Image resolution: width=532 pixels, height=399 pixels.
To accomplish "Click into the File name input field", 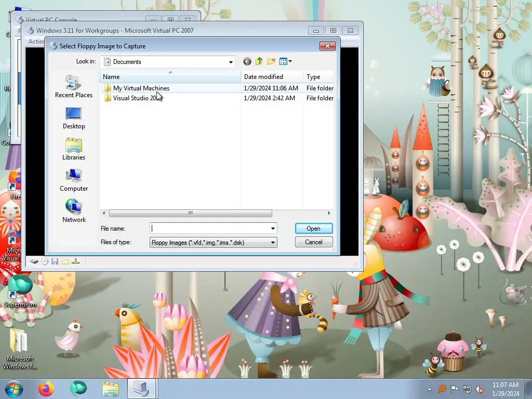I will [210, 229].
